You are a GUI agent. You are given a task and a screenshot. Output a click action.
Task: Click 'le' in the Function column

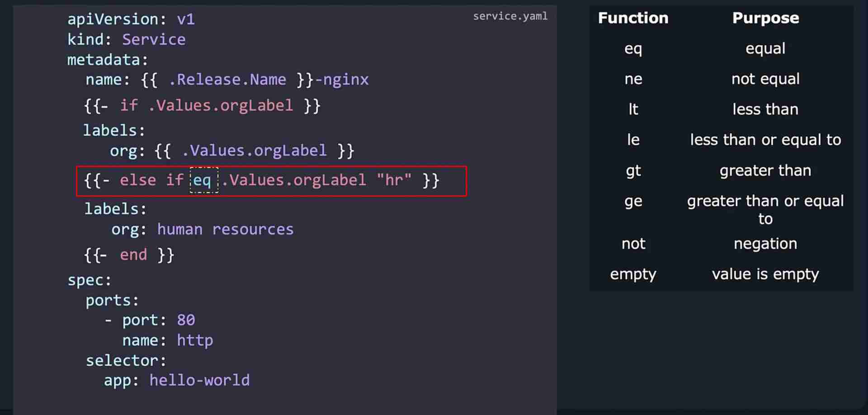click(633, 140)
